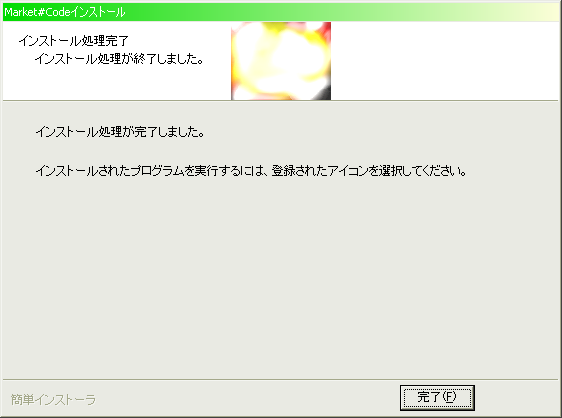562x418 pixels.
Task: Select the インストール処理完了 heading text
Action: [73, 41]
